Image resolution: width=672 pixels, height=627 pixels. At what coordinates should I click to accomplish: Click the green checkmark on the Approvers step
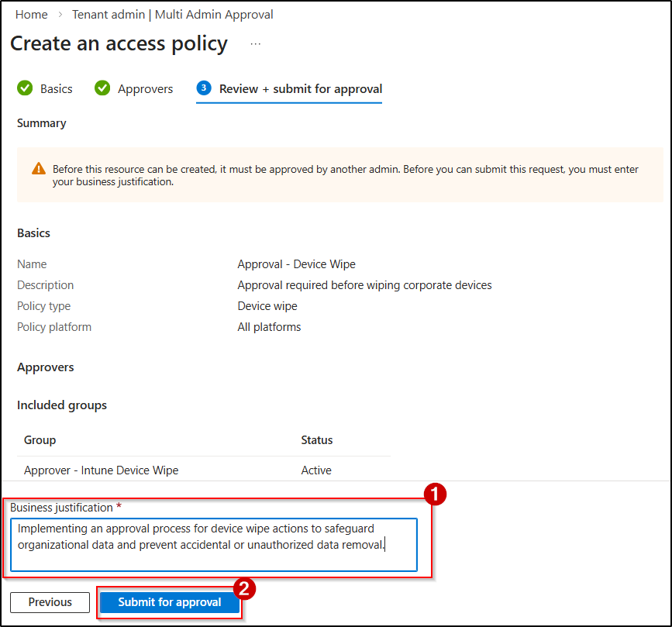pyautogui.click(x=102, y=88)
